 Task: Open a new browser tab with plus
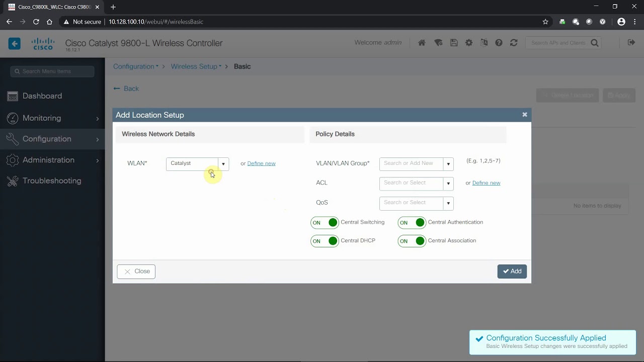[x=113, y=7]
